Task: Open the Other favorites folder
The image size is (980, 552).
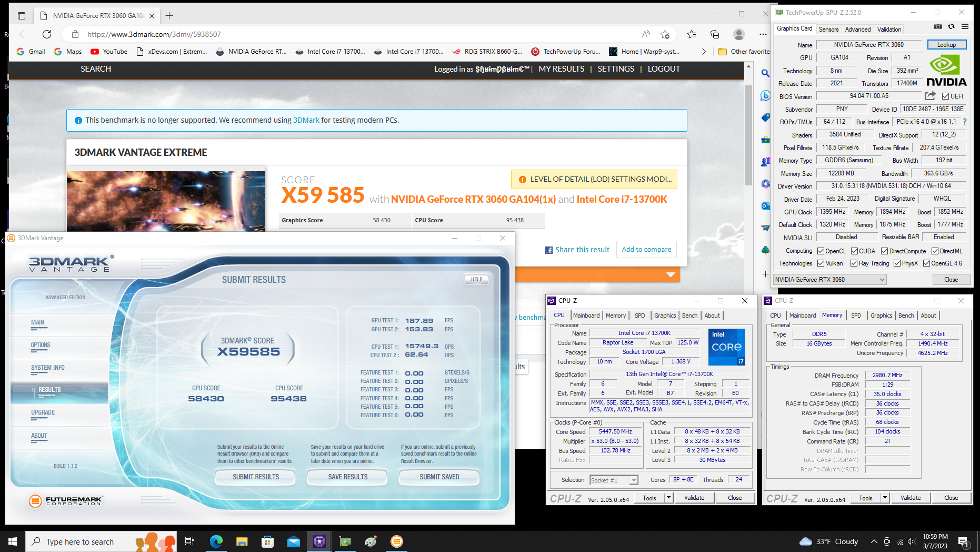Action: click(744, 52)
